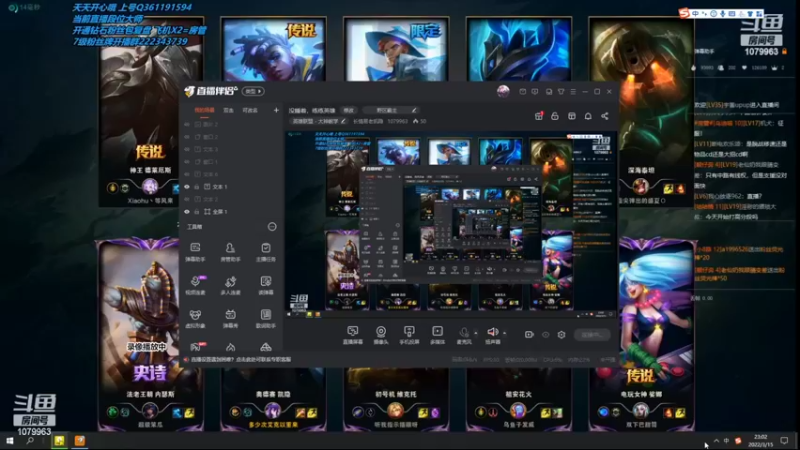Click the 修改 button beside the title
This screenshot has height=450, width=800.
point(348,110)
